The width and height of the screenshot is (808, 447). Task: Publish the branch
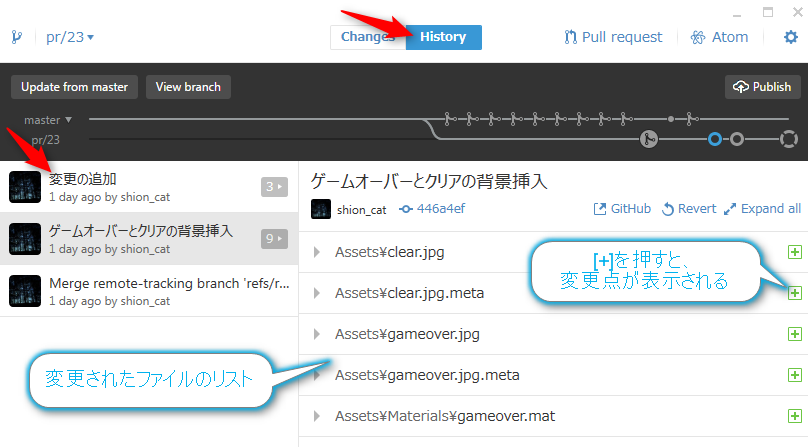pyautogui.click(x=763, y=87)
